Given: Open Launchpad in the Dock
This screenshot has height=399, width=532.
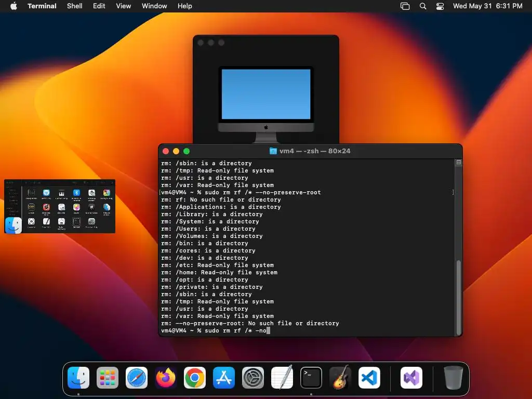Looking at the screenshot, I should tap(108, 378).
